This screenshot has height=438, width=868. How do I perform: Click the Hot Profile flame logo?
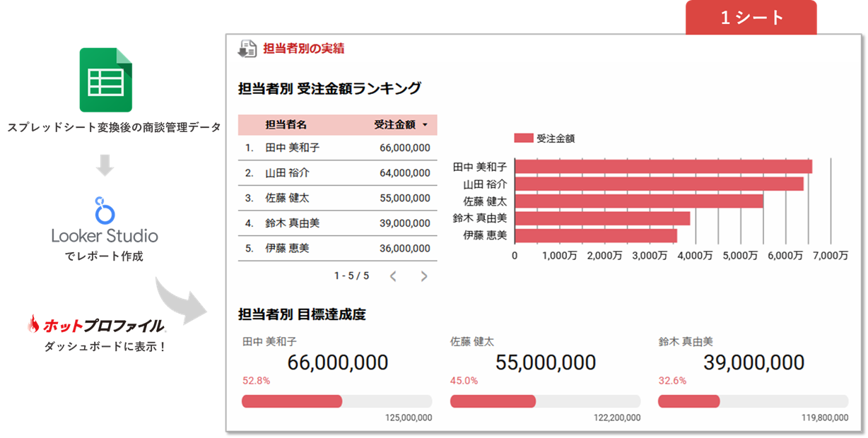pos(33,324)
